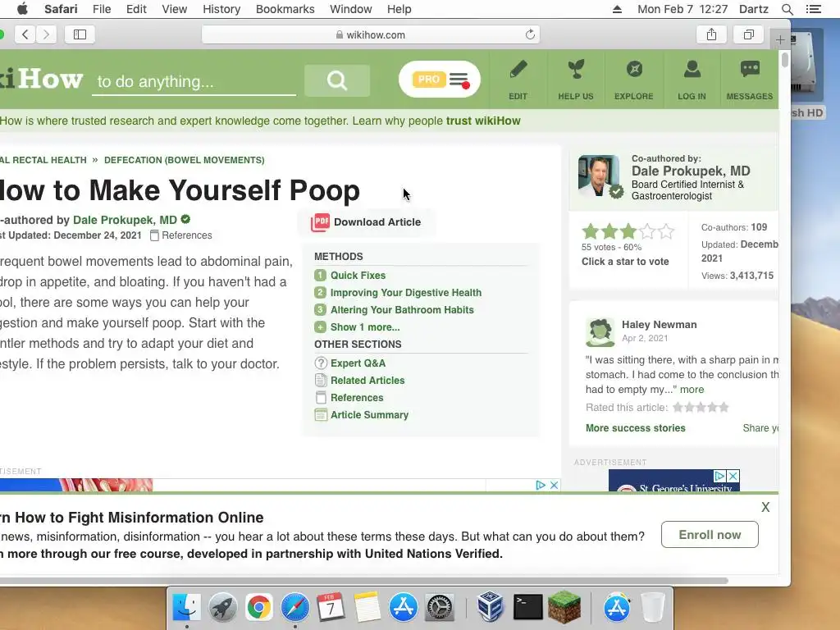Open the History menu
Viewport: 840px width, 630px height.
[221, 9]
